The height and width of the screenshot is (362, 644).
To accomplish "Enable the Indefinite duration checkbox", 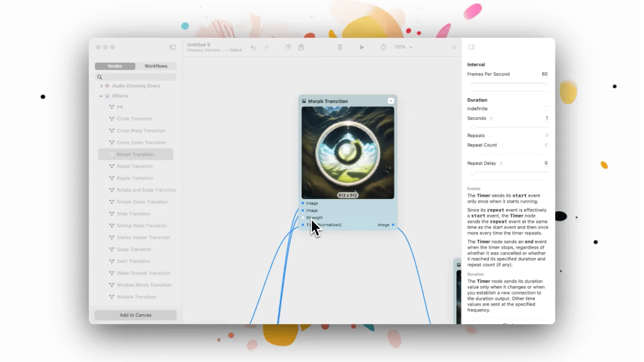I will click(546, 109).
